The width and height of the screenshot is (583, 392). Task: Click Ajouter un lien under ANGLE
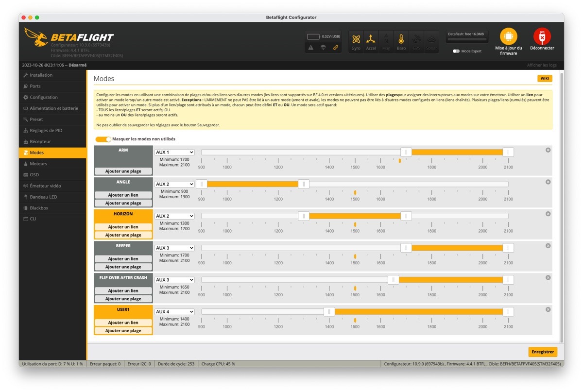tap(123, 195)
